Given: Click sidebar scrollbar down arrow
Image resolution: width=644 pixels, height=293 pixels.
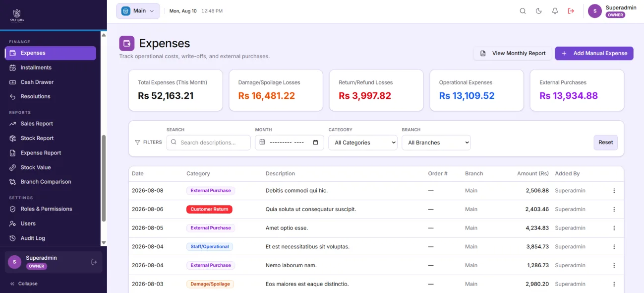Looking at the screenshot, I should point(104,242).
